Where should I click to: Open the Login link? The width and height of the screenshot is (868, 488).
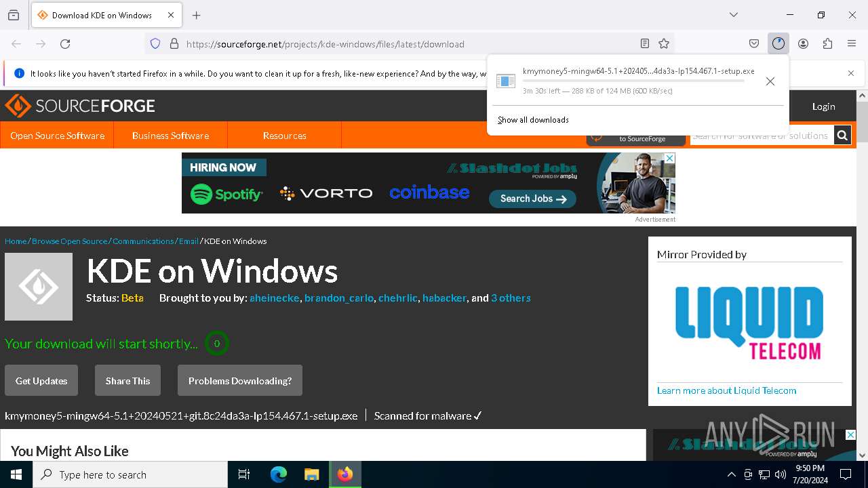coord(823,106)
